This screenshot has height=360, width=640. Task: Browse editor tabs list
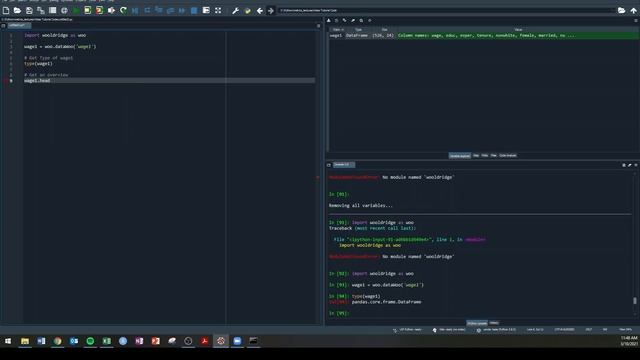(3, 25)
